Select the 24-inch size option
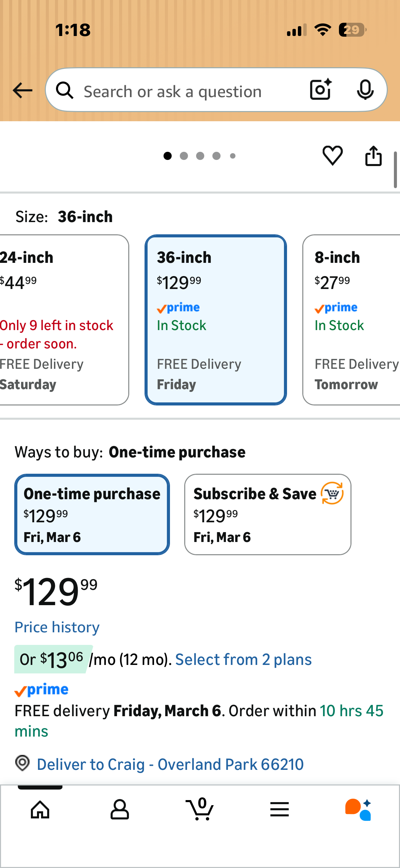The width and height of the screenshot is (400, 868). [61, 320]
